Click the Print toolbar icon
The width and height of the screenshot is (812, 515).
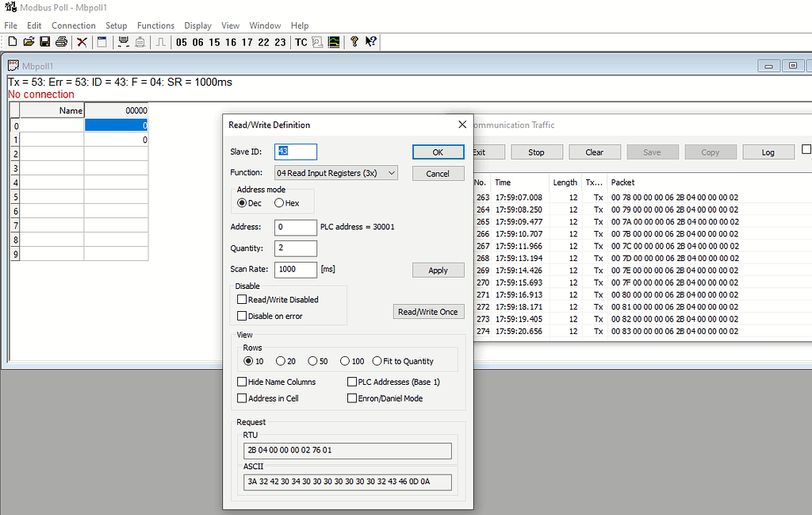(x=61, y=42)
